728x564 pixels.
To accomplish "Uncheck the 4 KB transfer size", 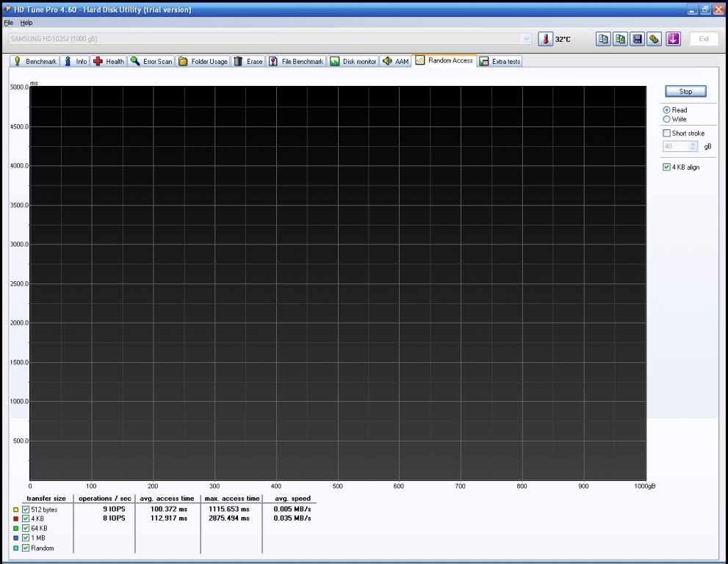I will click(26, 519).
